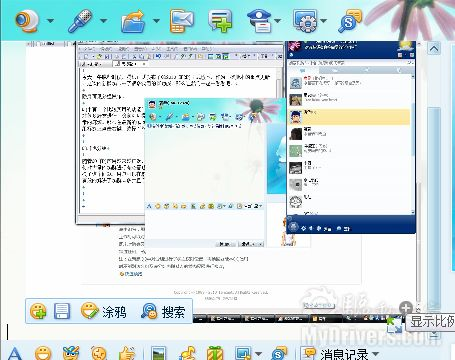This screenshot has width=455, height=360.
Task: Click the add emoticon icon with green plus
Action: coord(38,311)
